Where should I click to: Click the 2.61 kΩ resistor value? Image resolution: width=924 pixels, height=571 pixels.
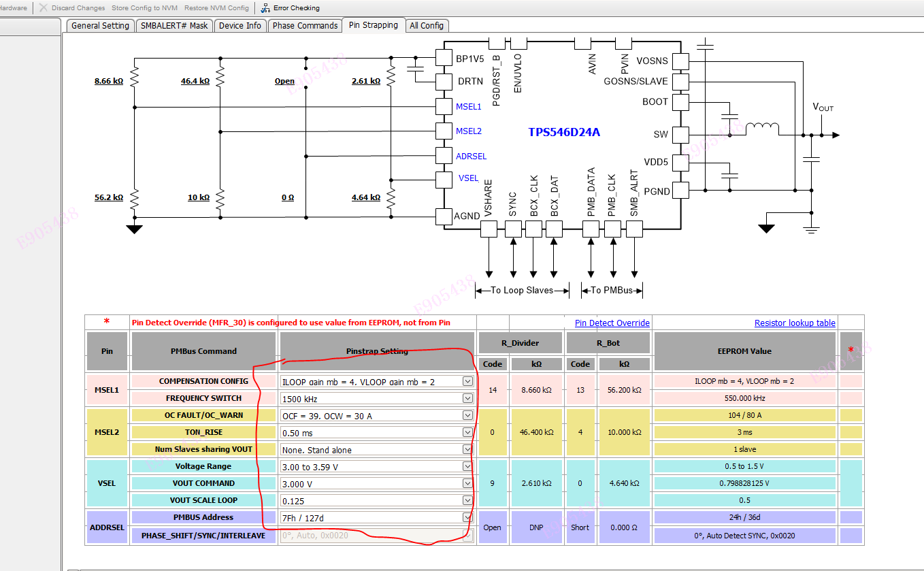point(366,81)
